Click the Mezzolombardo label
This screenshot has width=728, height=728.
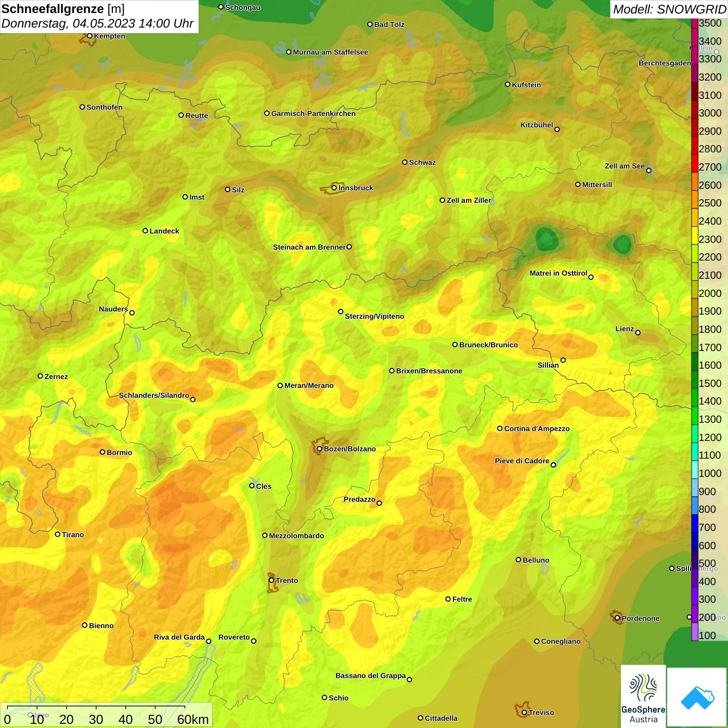click(x=296, y=536)
